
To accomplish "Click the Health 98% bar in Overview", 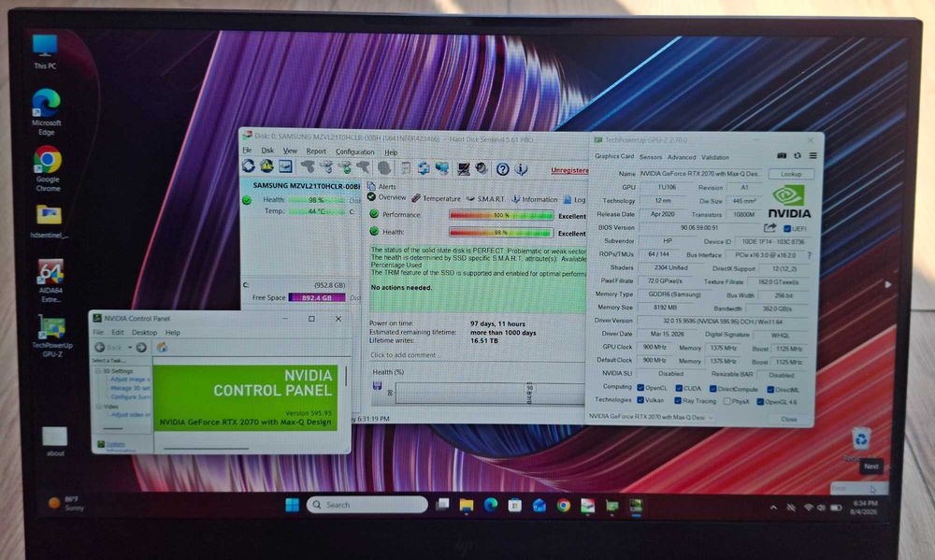I will (x=501, y=232).
